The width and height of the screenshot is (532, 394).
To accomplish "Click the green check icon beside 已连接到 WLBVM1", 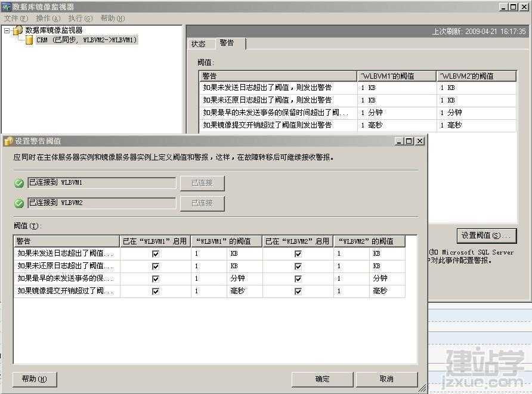I will click(19, 183).
